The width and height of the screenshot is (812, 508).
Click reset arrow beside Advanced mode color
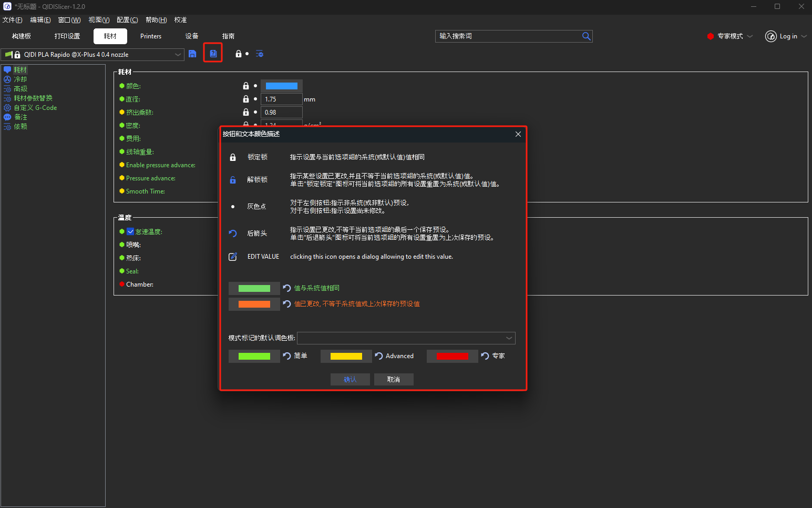point(379,356)
